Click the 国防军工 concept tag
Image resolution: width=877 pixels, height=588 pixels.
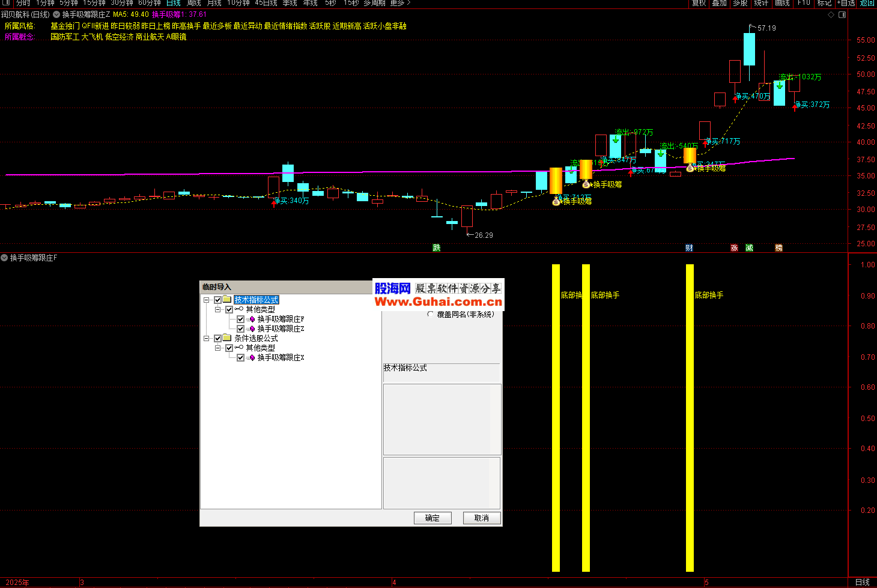[65, 37]
